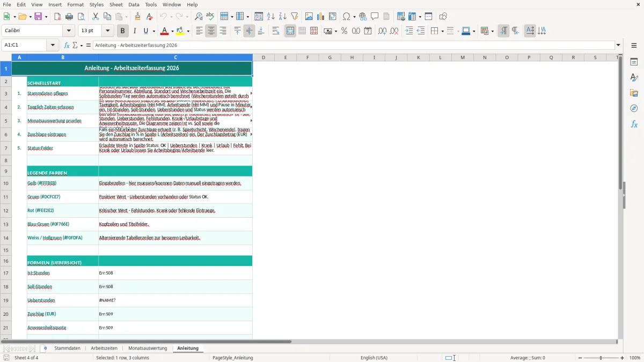Click the zoom out minus button
644x362 pixels.
580,358
